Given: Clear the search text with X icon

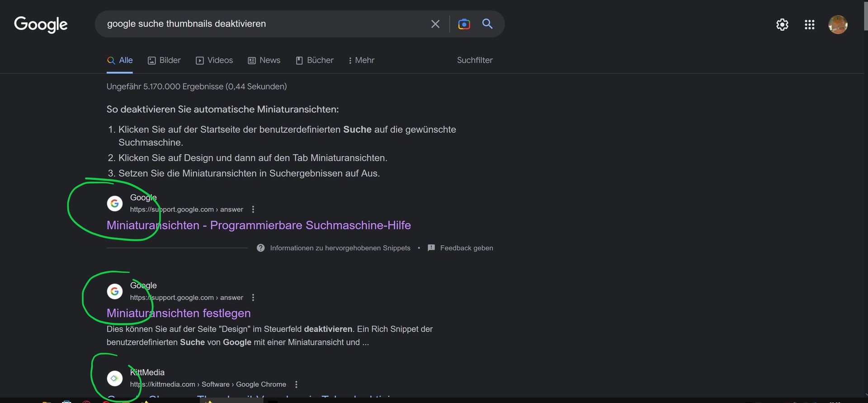Looking at the screenshot, I should pyautogui.click(x=435, y=24).
